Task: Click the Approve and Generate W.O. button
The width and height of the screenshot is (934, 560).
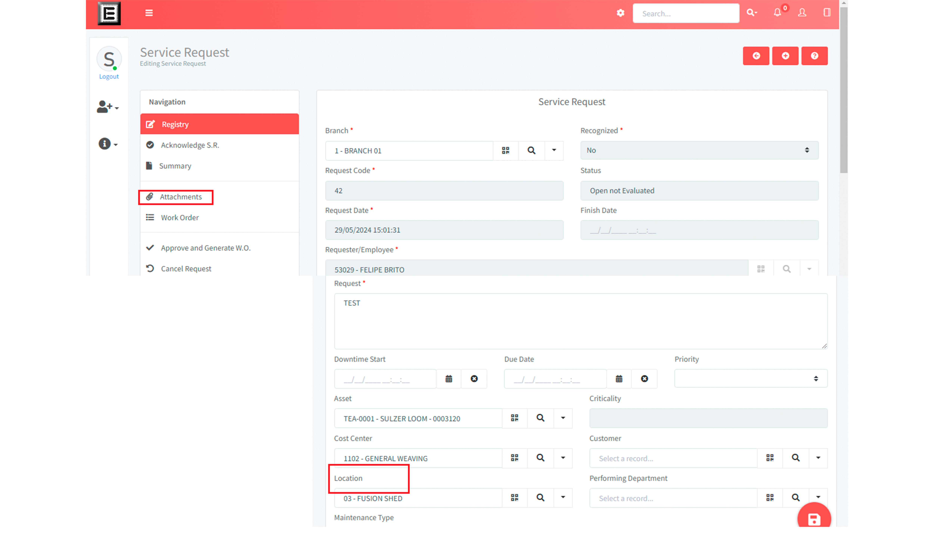Action: (x=205, y=247)
